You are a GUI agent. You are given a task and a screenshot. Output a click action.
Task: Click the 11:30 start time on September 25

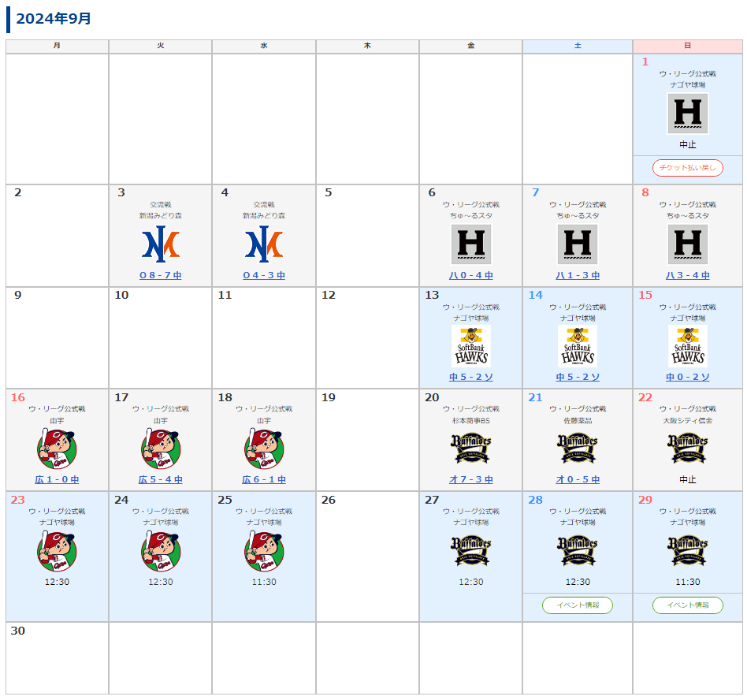[264, 582]
